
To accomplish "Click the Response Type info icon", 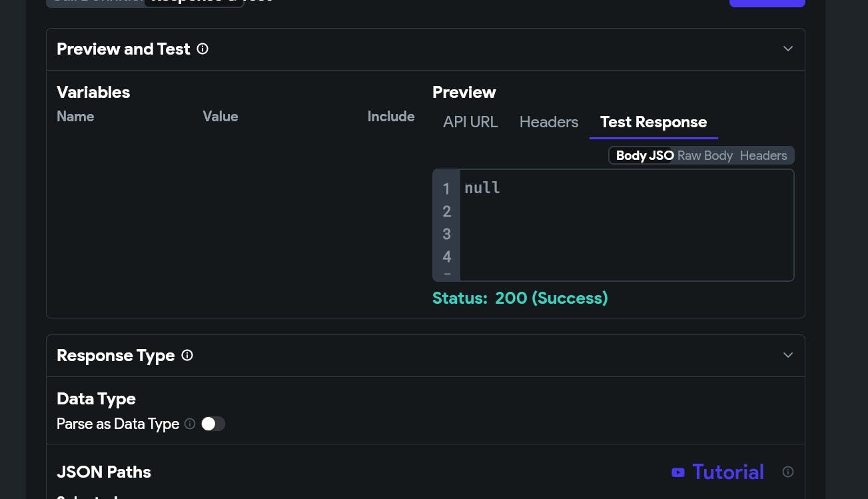I will [187, 355].
